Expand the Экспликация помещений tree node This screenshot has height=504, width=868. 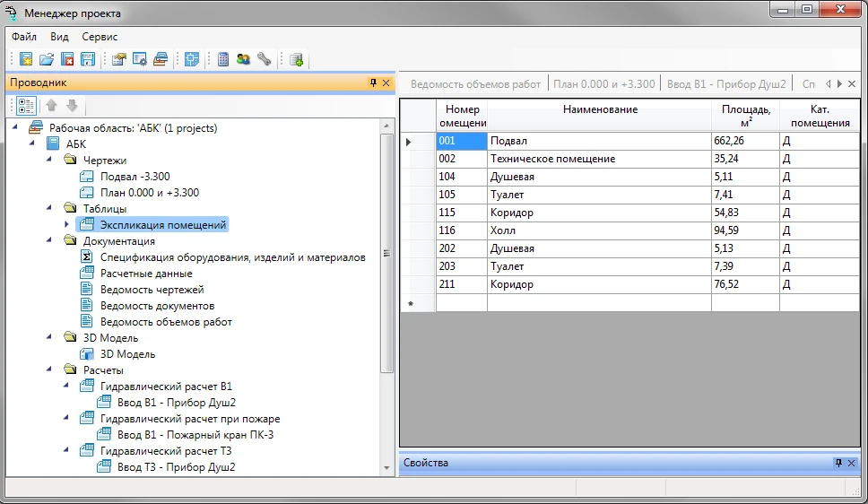66,224
